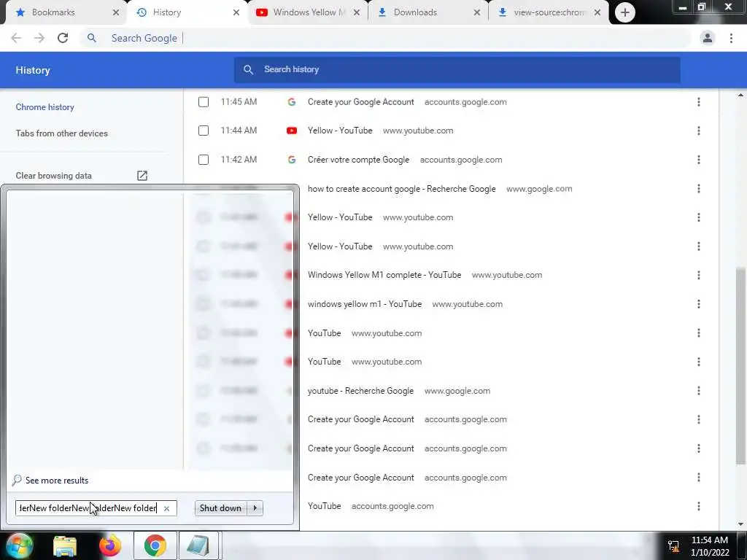Open how to create account google search entry
The width and height of the screenshot is (747, 560).
[x=402, y=189]
